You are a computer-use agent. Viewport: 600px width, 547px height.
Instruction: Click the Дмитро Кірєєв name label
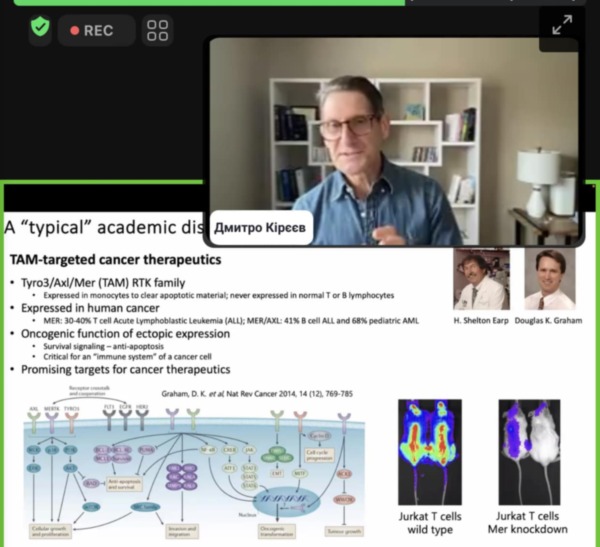click(250, 230)
